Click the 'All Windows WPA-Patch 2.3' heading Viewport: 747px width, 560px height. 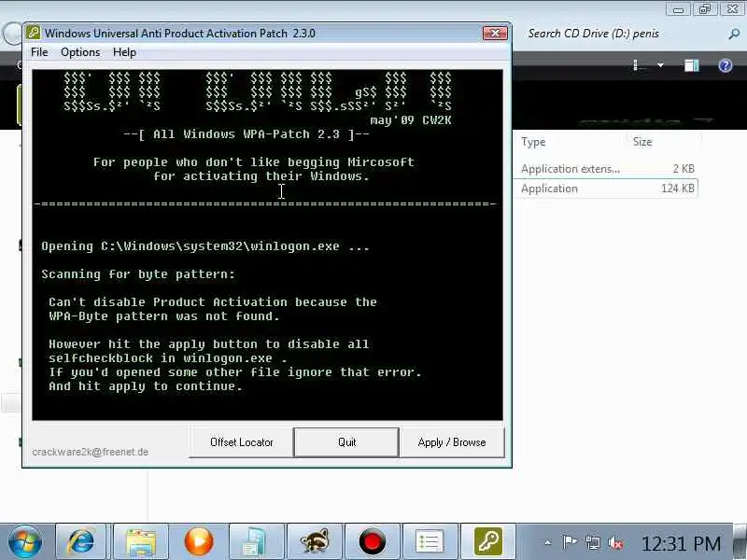coord(247,134)
